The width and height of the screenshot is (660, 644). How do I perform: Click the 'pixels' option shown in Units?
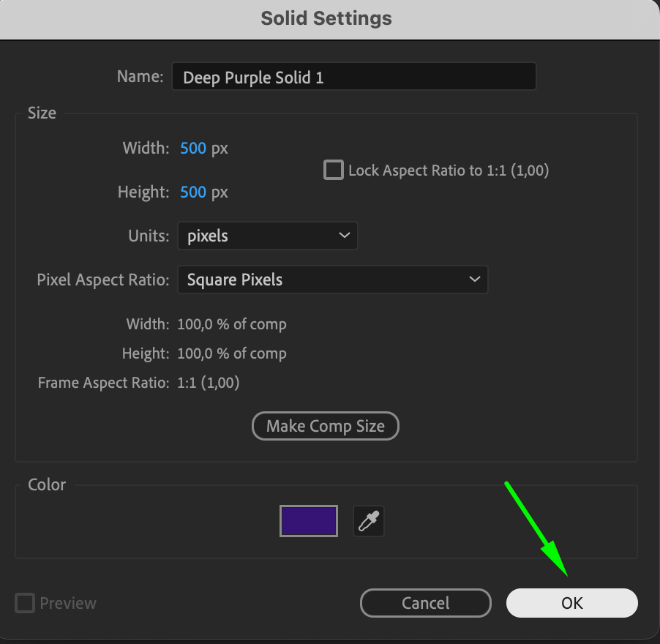(207, 236)
